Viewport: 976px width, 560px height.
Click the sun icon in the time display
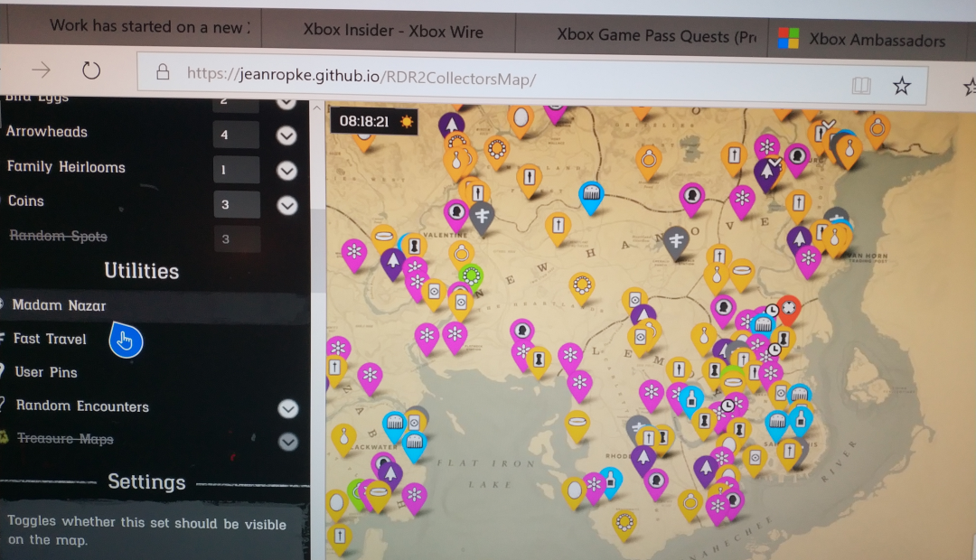point(407,122)
